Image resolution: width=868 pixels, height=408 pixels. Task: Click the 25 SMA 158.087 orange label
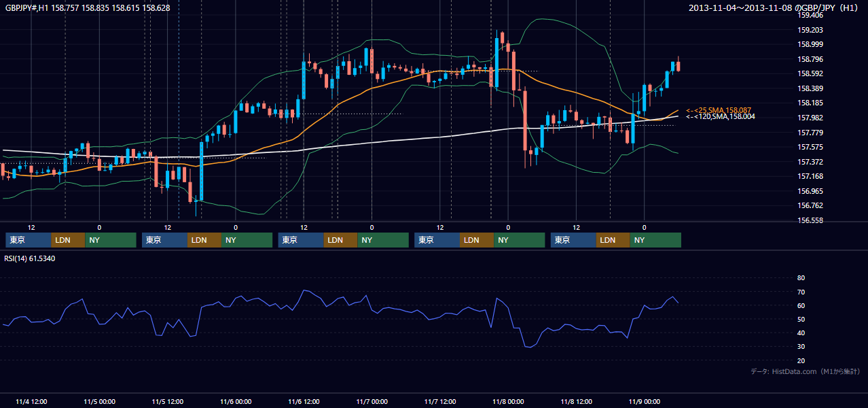coord(719,110)
